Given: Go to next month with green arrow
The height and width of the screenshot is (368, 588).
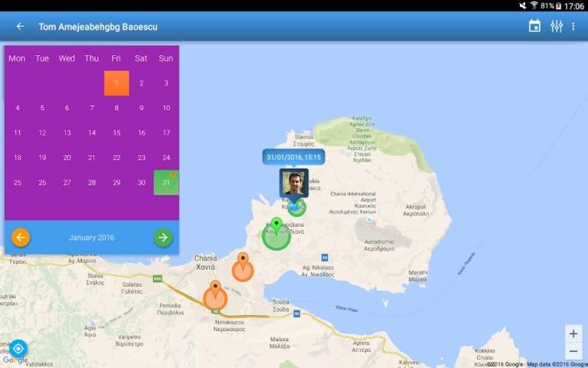Looking at the screenshot, I should click(x=163, y=238).
